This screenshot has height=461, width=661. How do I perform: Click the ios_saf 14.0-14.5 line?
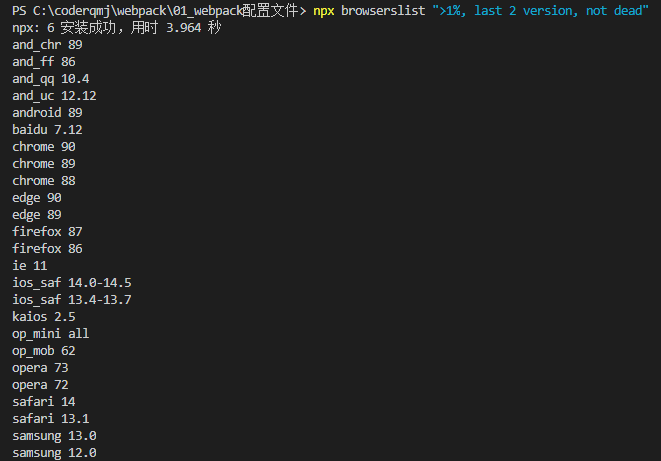click(72, 282)
